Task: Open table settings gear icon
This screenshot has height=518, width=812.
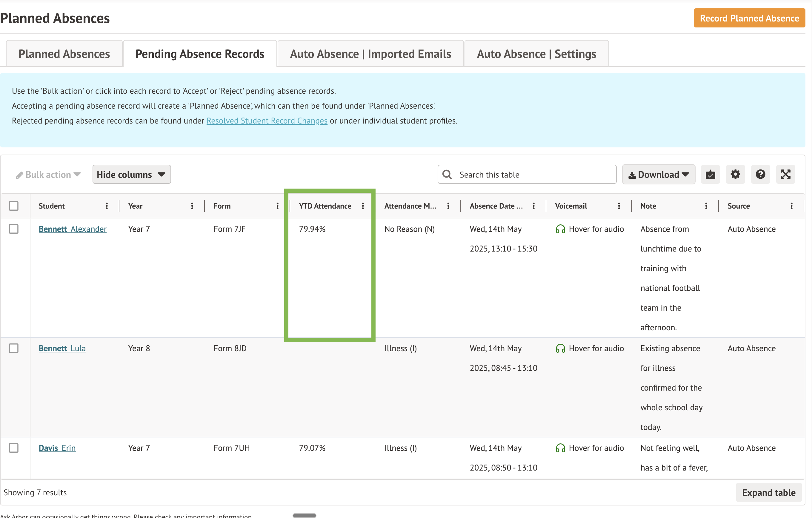Action: click(x=735, y=175)
